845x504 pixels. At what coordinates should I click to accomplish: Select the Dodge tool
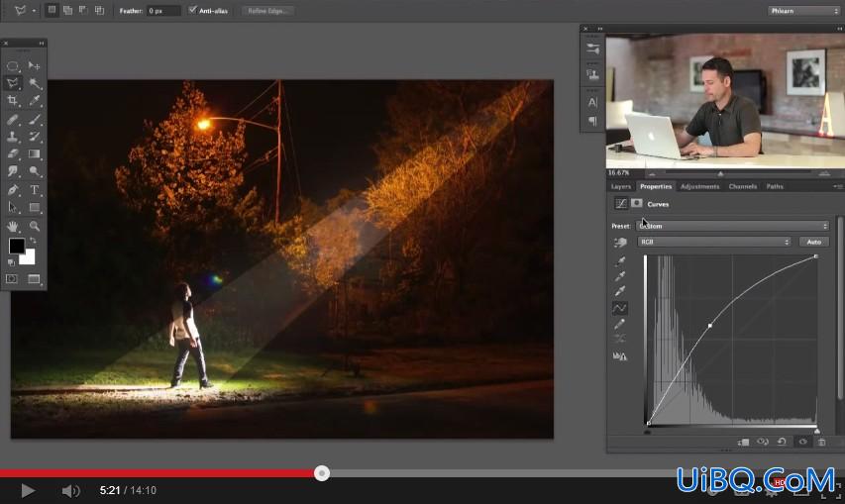[34, 171]
